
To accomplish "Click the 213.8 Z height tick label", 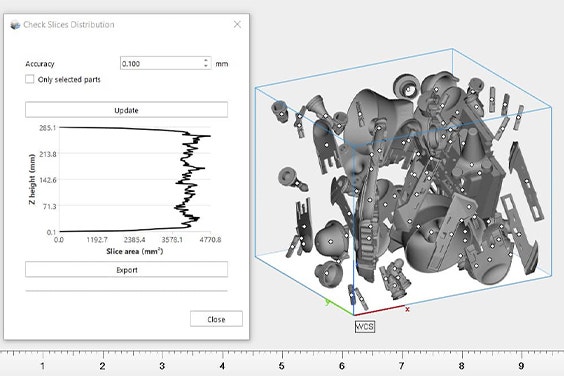I will pos(47,154).
